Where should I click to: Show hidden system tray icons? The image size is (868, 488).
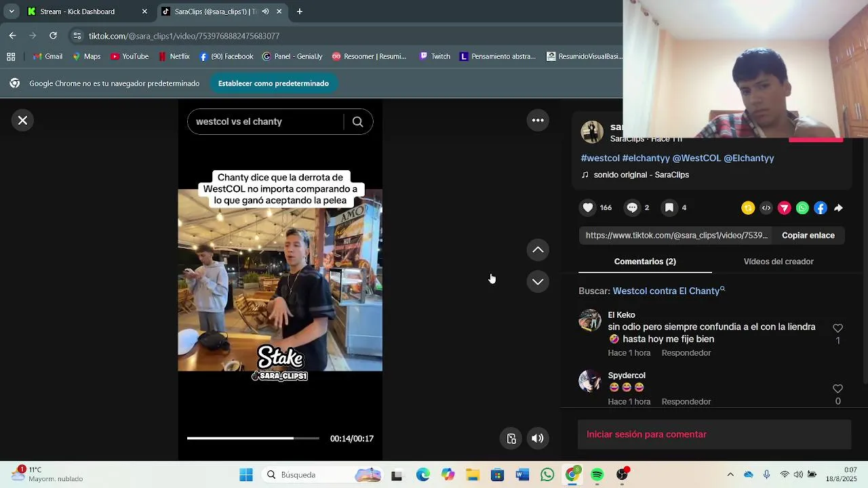[730, 475]
